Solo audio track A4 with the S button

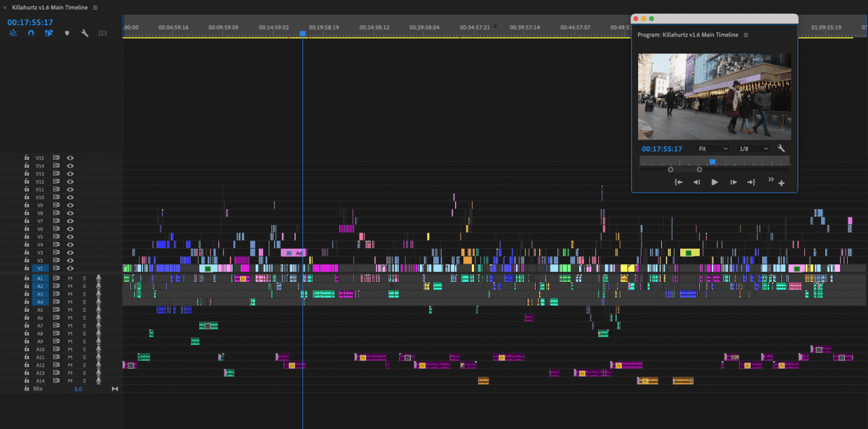click(x=83, y=302)
